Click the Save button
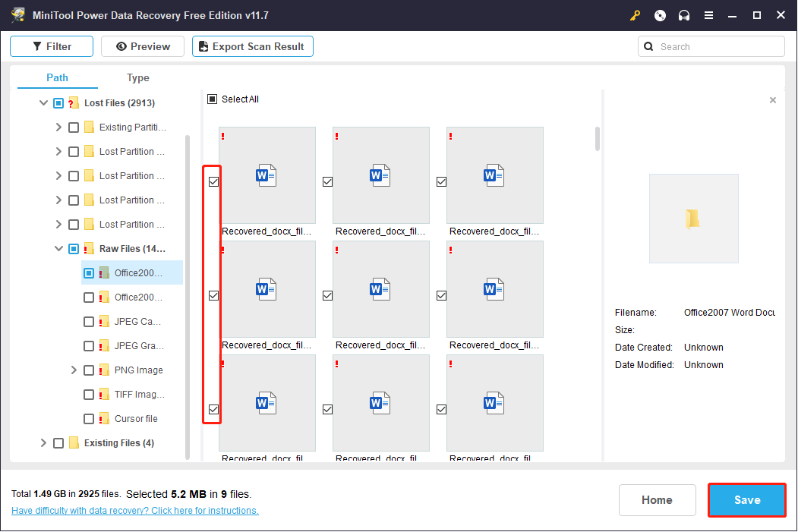This screenshot has width=798, height=532. (x=746, y=500)
